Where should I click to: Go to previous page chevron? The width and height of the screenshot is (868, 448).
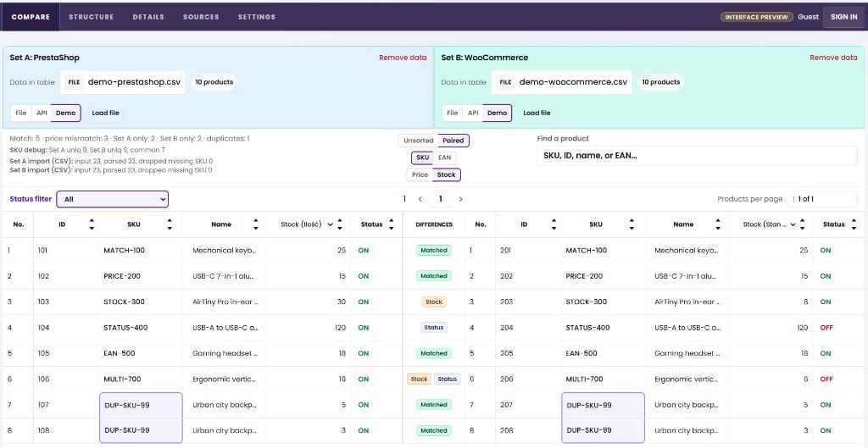[x=420, y=199]
